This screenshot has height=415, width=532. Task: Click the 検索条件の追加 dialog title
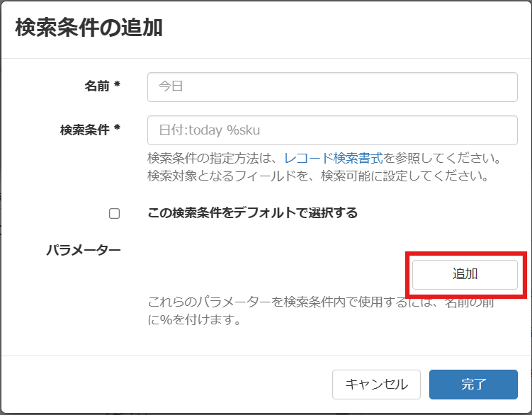click(x=89, y=28)
